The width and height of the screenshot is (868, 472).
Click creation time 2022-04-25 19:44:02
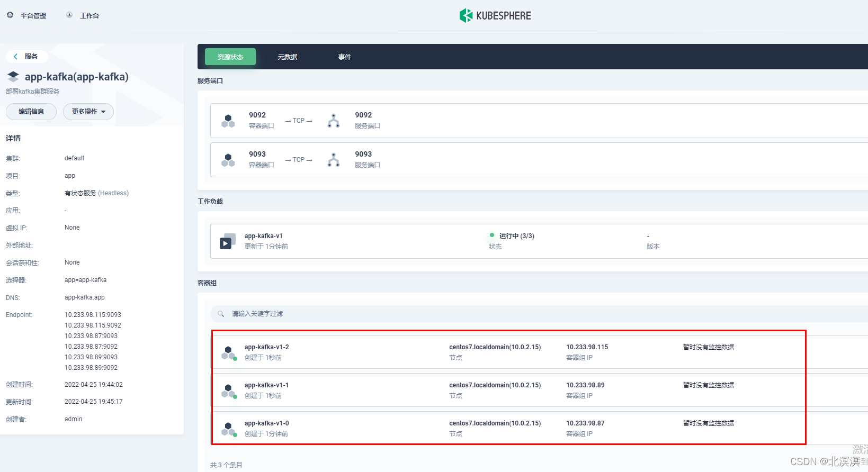point(94,385)
